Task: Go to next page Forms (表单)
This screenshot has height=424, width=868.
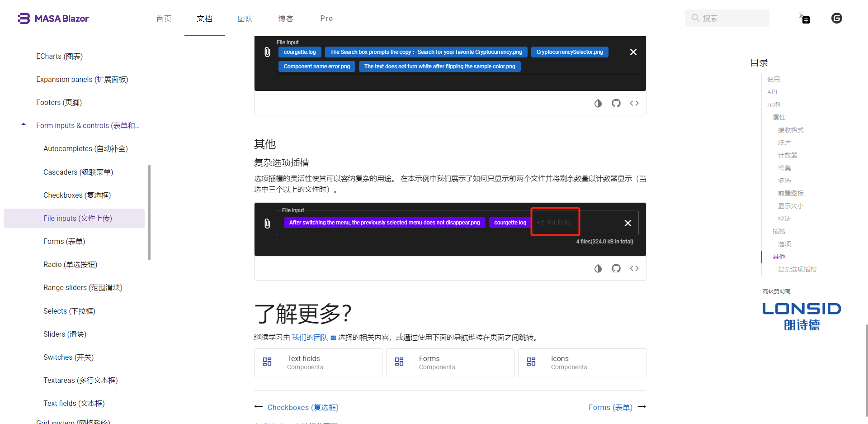Action: [x=610, y=407]
